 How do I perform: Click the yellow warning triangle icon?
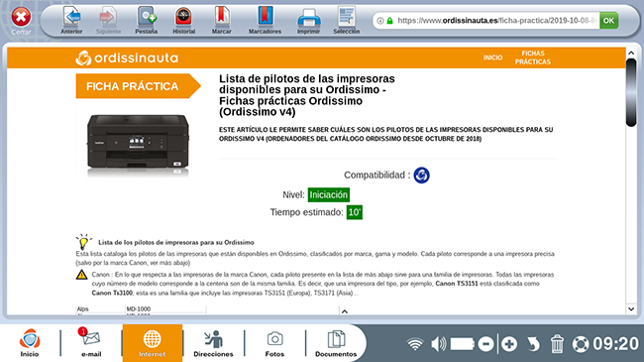point(81,275)
